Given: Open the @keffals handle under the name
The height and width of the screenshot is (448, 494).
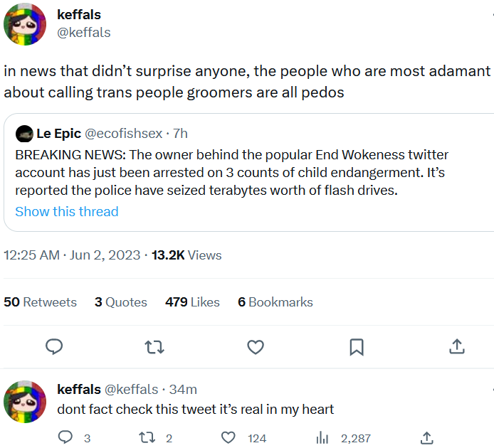Looking at the screenshot, I should pos(83,33).
